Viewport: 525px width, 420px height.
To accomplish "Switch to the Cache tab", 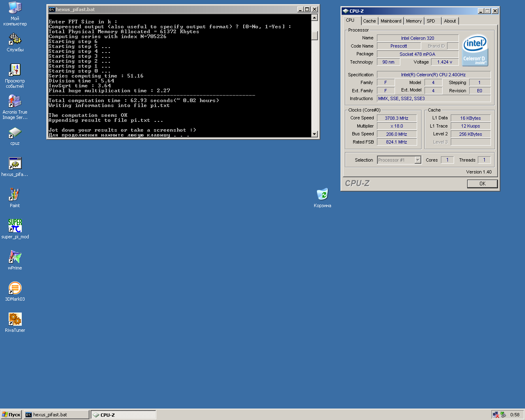I will 369,21.
